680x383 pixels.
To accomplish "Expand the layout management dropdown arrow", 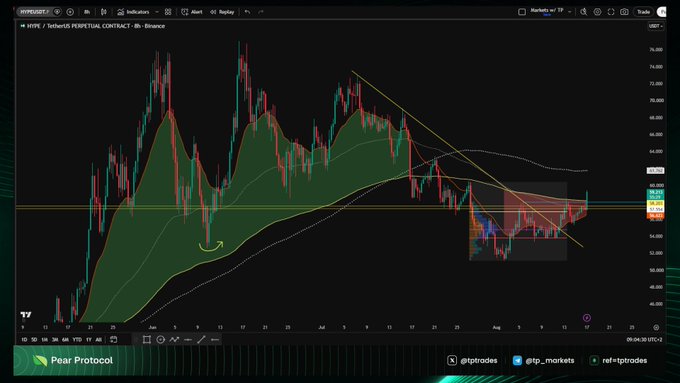I will (x=569, y=12).
